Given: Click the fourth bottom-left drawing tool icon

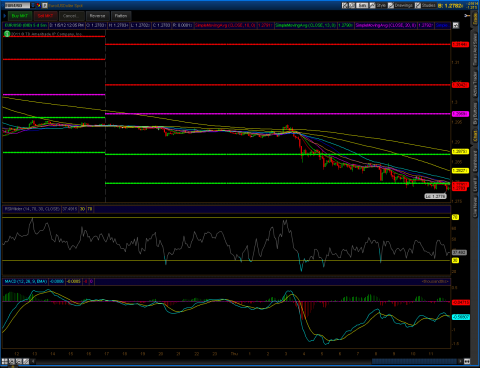Looking at the screenshot, I should [x=26, y=361].
